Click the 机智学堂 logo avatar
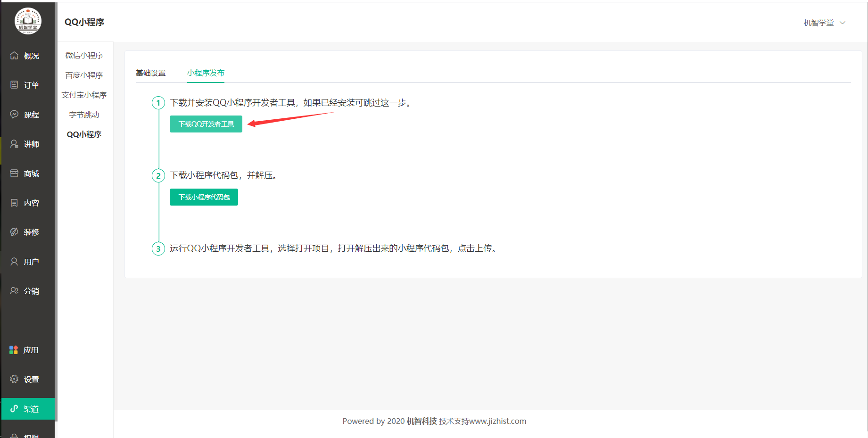This screenshot has width=868, height=438. [x=28, y=21]
